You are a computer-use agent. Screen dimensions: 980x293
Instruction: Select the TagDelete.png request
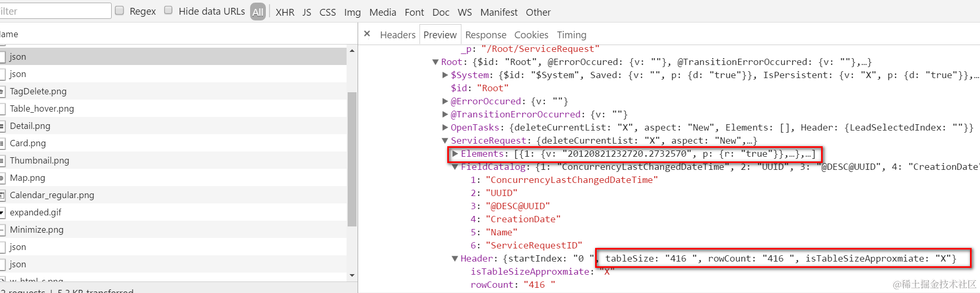click(x=173, y=91)
